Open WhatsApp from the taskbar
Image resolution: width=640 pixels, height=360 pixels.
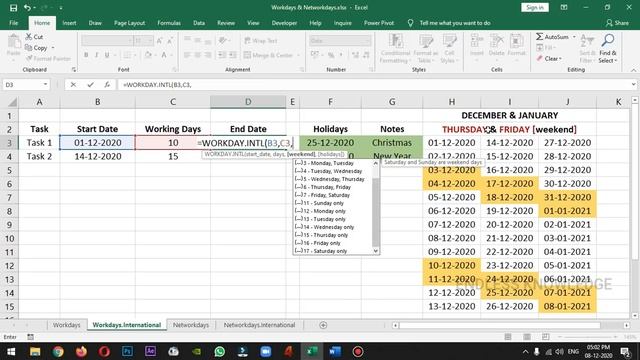[x=220, y=351]
